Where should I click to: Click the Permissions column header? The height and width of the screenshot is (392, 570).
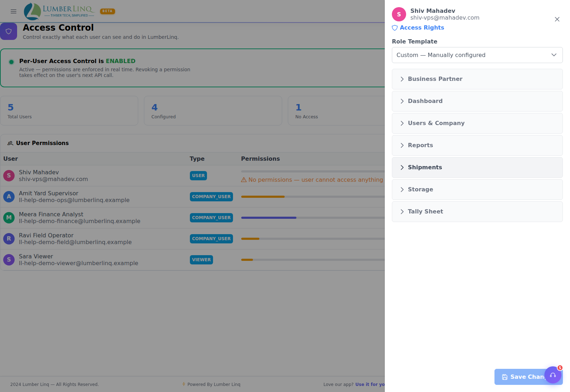tap(260, 159)
